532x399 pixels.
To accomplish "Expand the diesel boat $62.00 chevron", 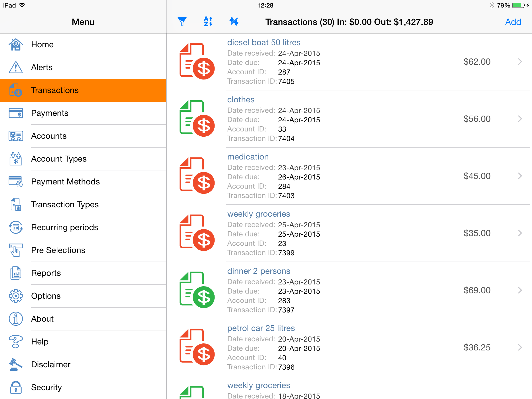I will pyautogui.click(x=520, y=62).
